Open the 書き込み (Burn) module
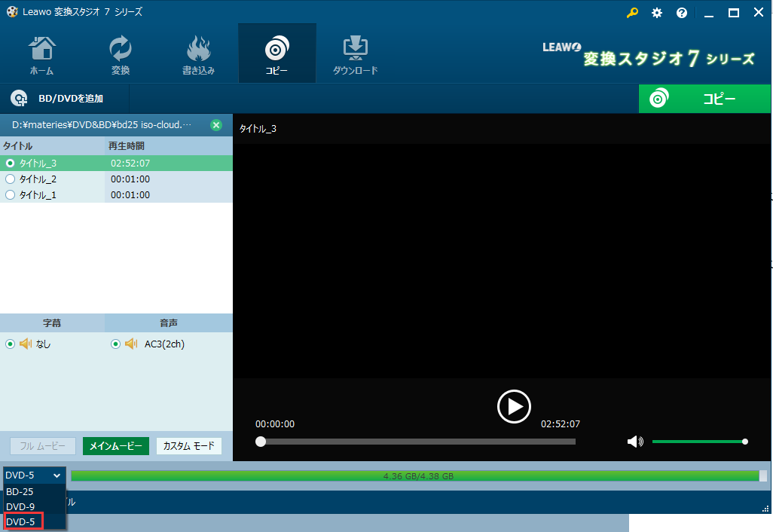 198,53
